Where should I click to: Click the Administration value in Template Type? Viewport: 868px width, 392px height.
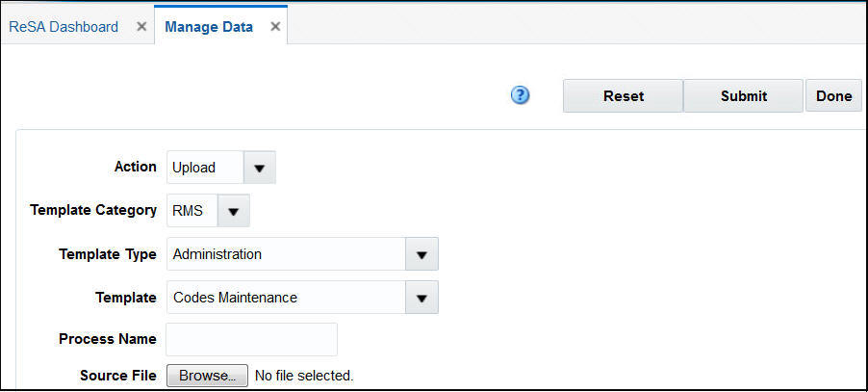[285, 255]
